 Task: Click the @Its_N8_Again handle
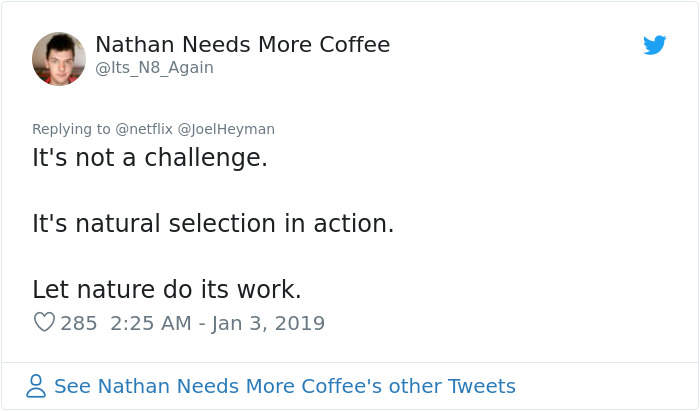point(154,68)
